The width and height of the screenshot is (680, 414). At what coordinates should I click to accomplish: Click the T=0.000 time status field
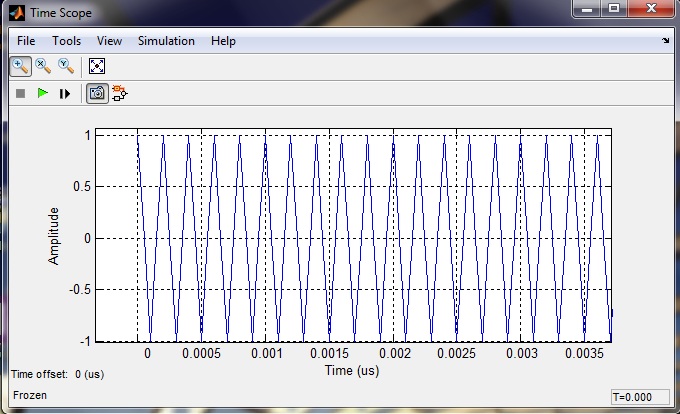pyautogui.click(x=640, y=396)
